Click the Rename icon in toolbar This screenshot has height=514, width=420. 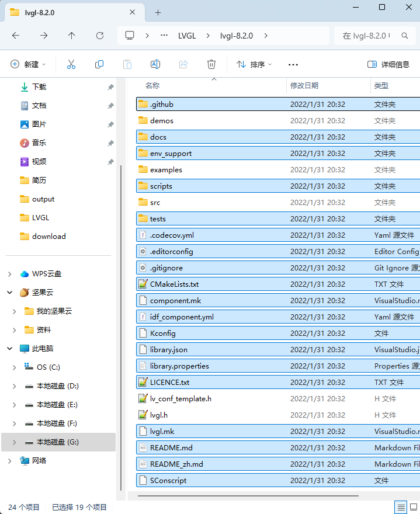point(155,64)
